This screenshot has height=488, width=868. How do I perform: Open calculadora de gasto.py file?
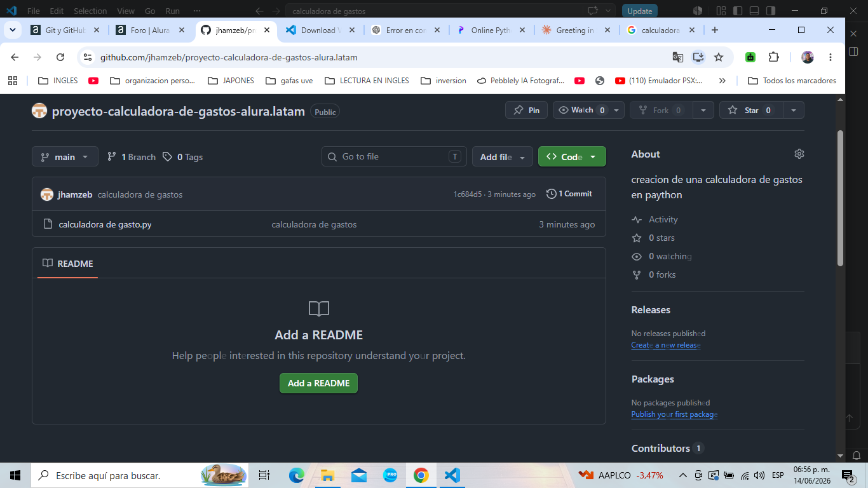105,224
